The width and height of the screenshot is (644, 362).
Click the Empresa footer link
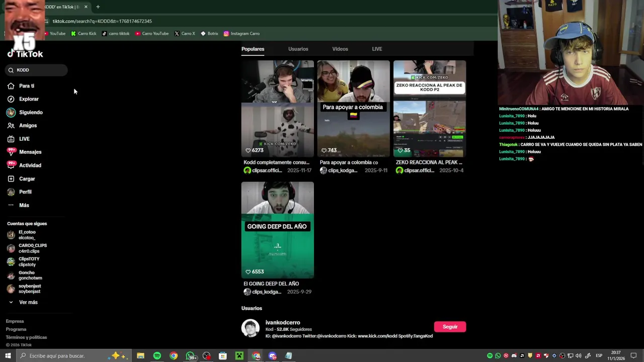[15, 321]
